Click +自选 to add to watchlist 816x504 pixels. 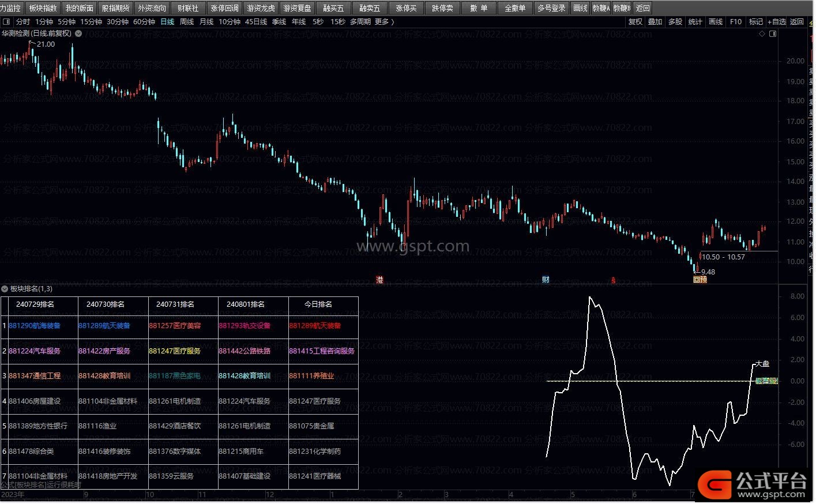[x=777, y=22]
